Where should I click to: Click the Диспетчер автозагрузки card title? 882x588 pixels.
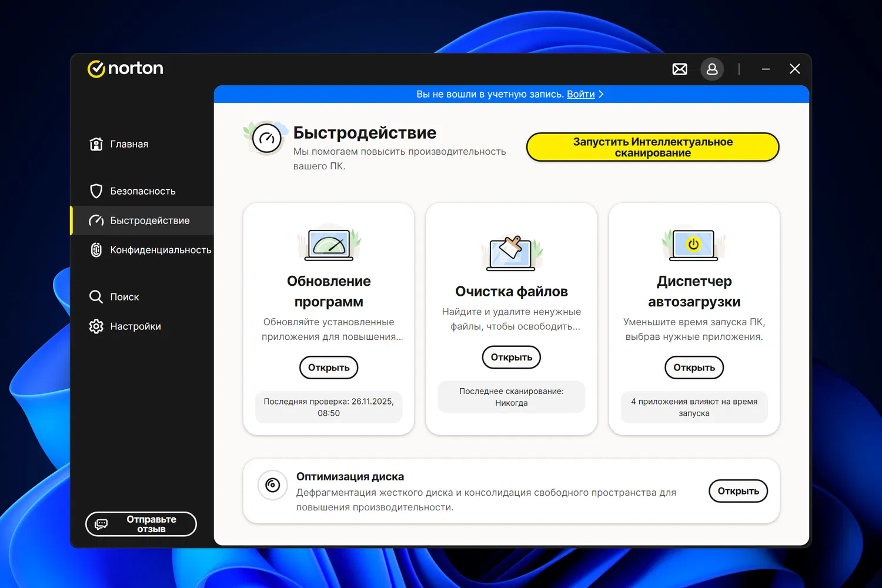(x=694, y=292)
